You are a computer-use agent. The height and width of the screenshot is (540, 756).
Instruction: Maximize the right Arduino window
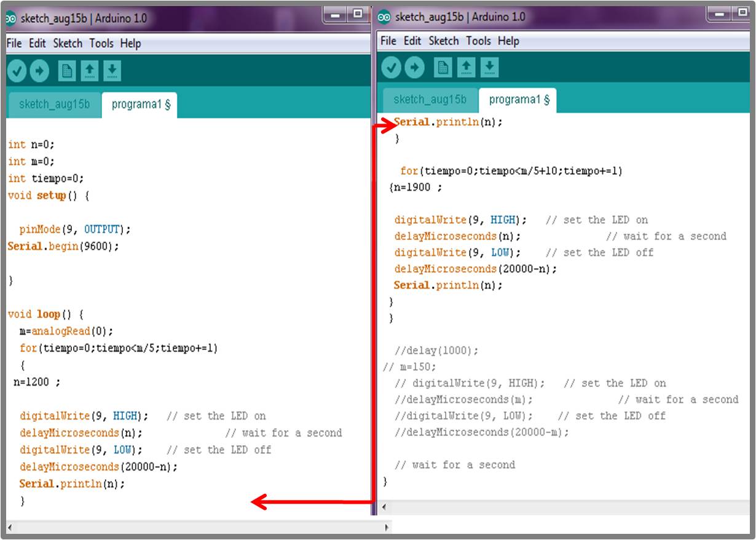742,14
